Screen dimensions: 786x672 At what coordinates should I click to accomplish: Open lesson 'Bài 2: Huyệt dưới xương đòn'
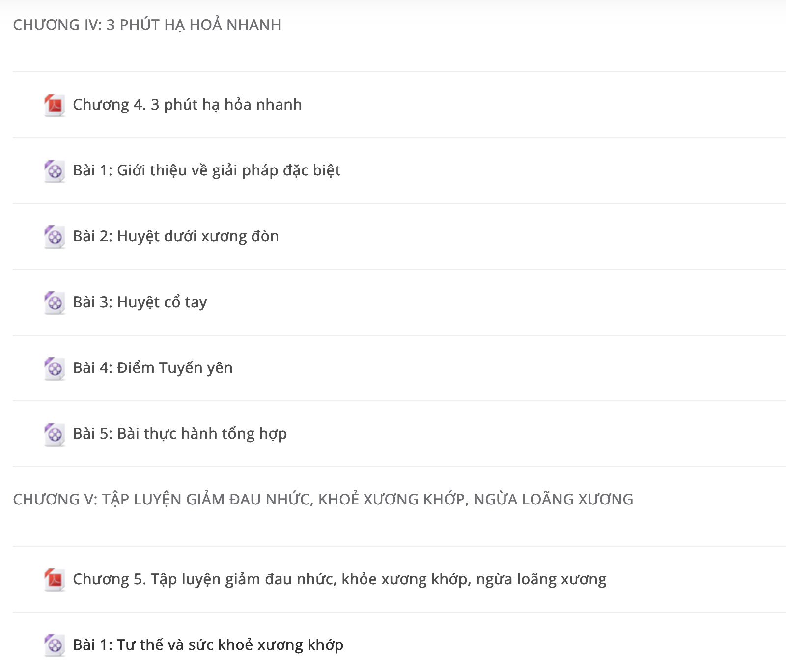(x=176, y=236)
